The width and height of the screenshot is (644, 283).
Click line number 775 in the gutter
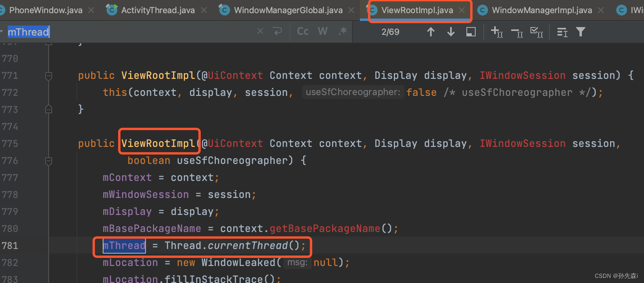pyautogui.click(x=10, y=143)
